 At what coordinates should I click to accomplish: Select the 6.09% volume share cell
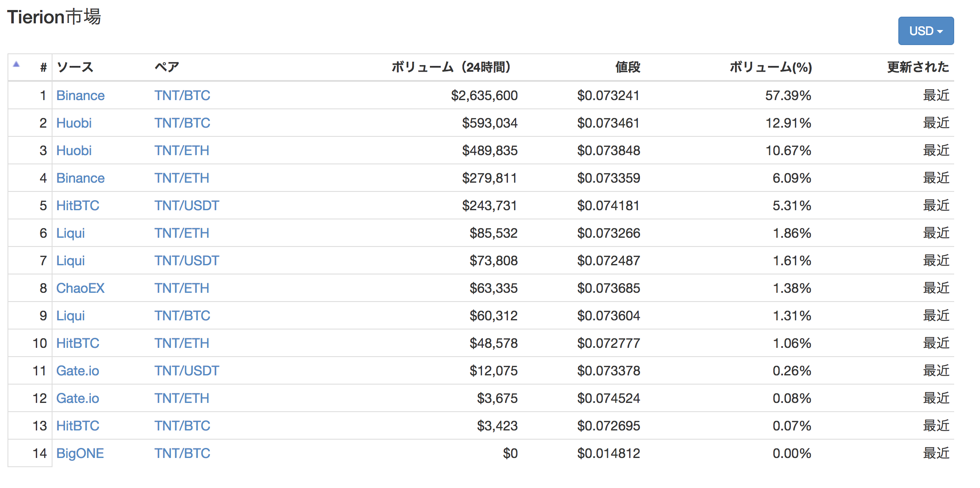(792, 178)
